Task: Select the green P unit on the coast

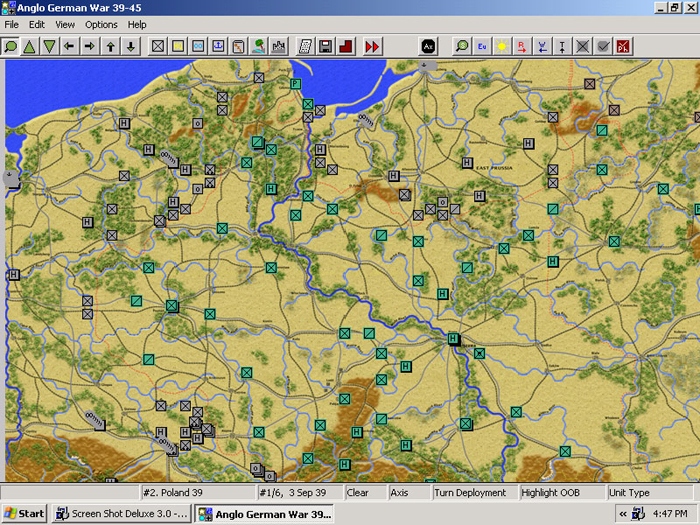Action: tap(295, 83)
